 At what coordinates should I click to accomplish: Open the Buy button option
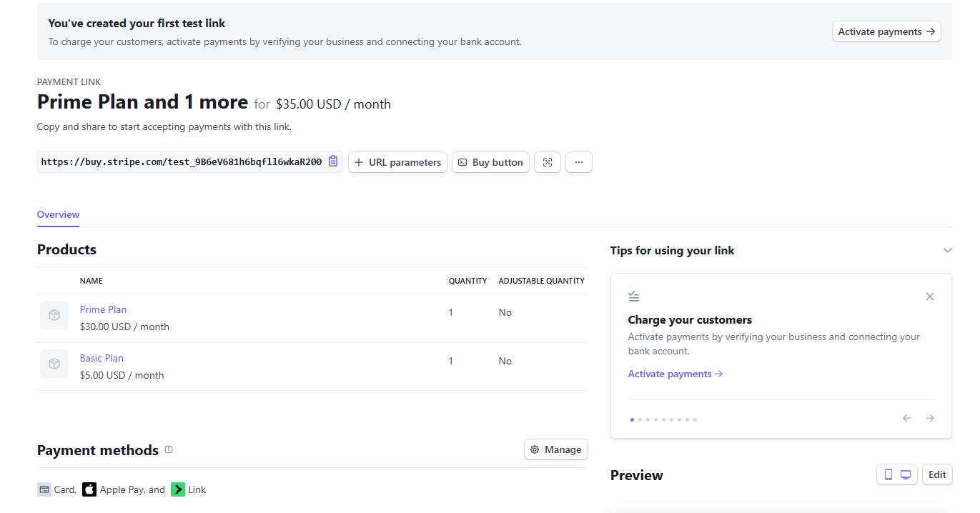point(490,162)
